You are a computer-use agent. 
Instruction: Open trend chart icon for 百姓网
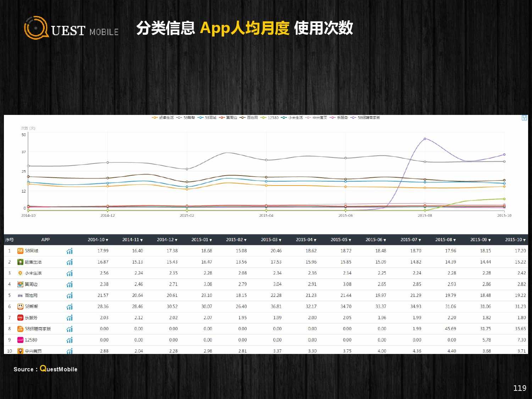[70, 295]
